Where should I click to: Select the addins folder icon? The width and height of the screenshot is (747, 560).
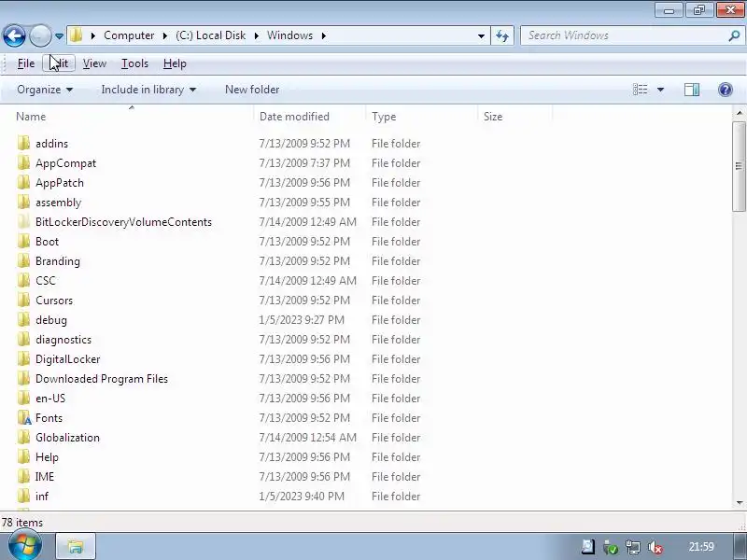(x=23, y=144)
